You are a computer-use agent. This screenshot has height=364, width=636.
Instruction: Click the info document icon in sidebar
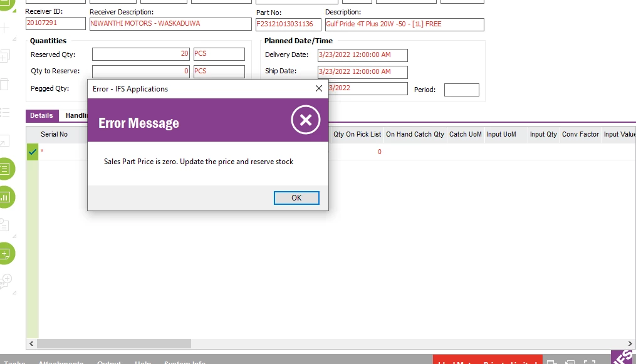pyautogui.click(x=4, y=225)
